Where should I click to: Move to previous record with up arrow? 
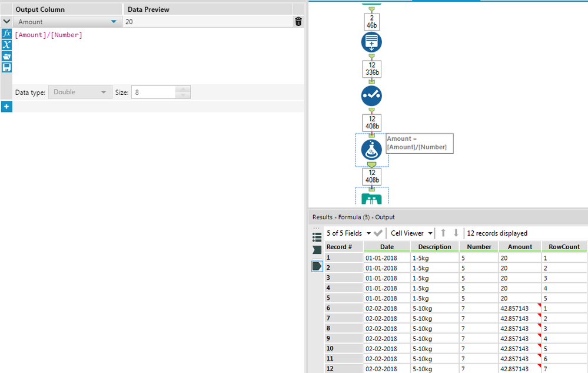[443, 233]
